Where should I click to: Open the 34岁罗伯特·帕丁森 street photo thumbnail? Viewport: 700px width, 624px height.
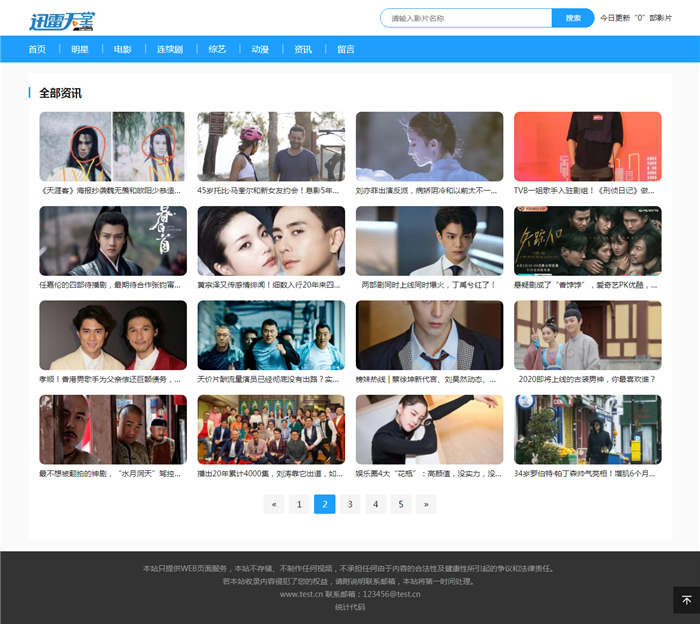click(587, 430)
